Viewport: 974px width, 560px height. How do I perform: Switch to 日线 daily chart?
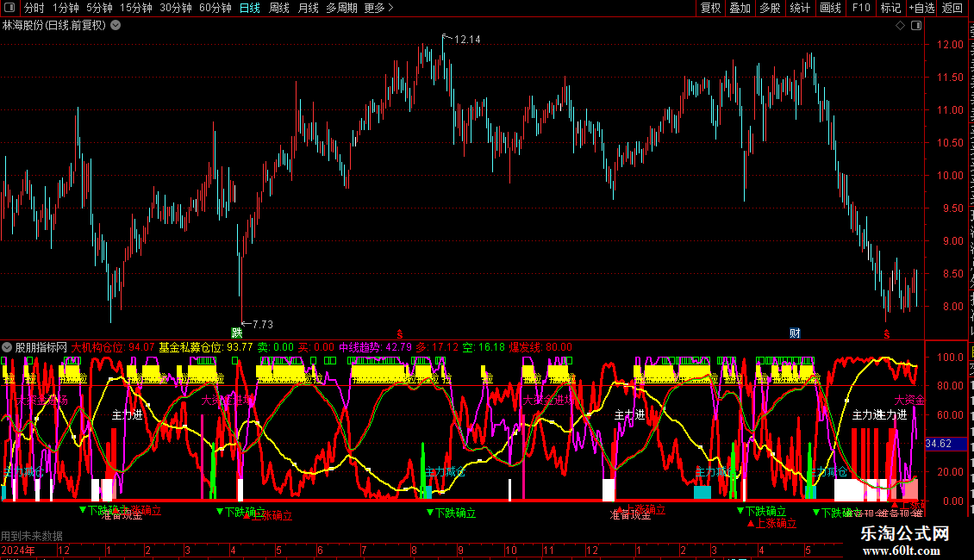tap(250, 8)
